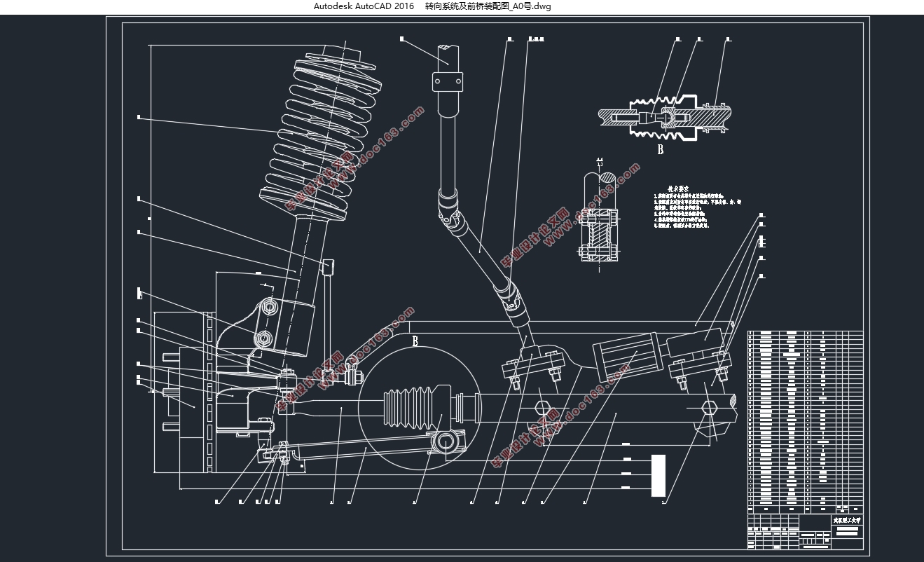Screen dimensions: 924x562
Task: Click the solid white rectangle beside the dimension lines
Action: [658, 476]
